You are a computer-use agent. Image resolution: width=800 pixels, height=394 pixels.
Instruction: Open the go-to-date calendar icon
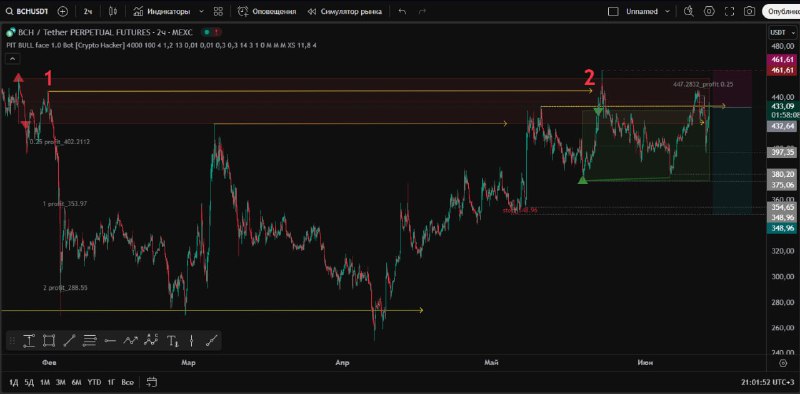point(152,382)
